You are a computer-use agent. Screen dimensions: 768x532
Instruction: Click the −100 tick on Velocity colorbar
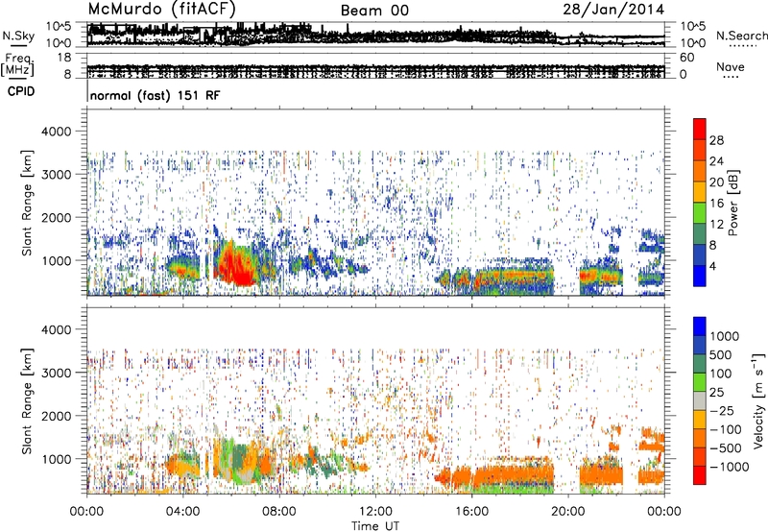tap(725, 429)
